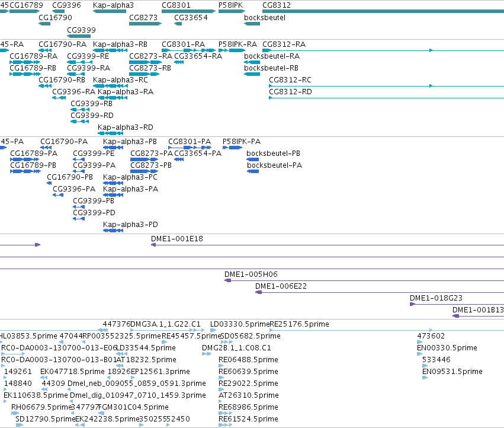Click the CG8273 gene label
This screenshot has width=504, height=428.
click(x=143, y=17)
